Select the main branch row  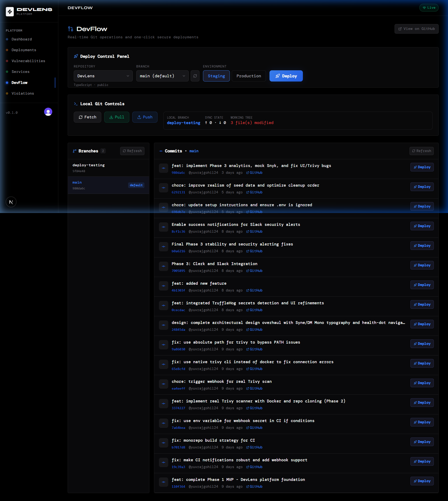tap(108, 185)
